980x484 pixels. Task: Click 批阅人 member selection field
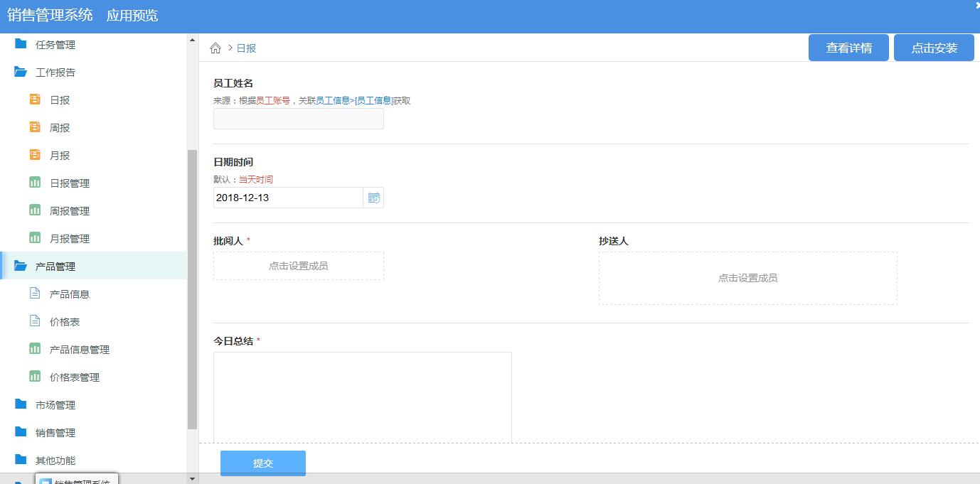(298, 266)
